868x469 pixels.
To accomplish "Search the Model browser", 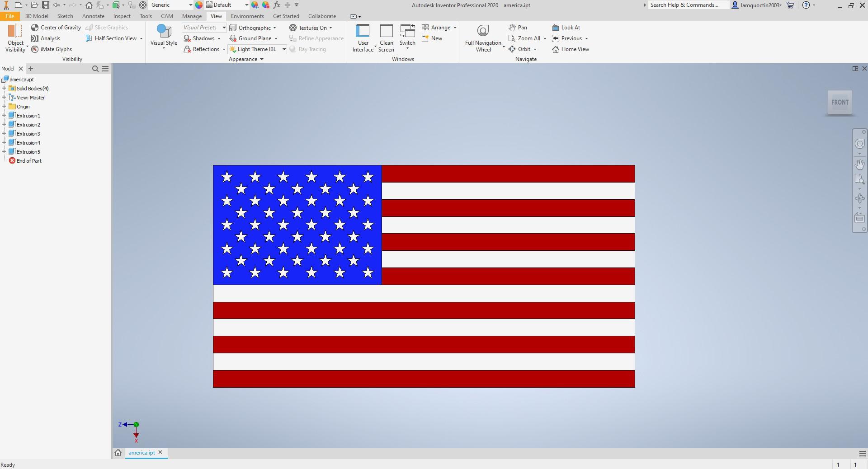I will tap(95, 69).
